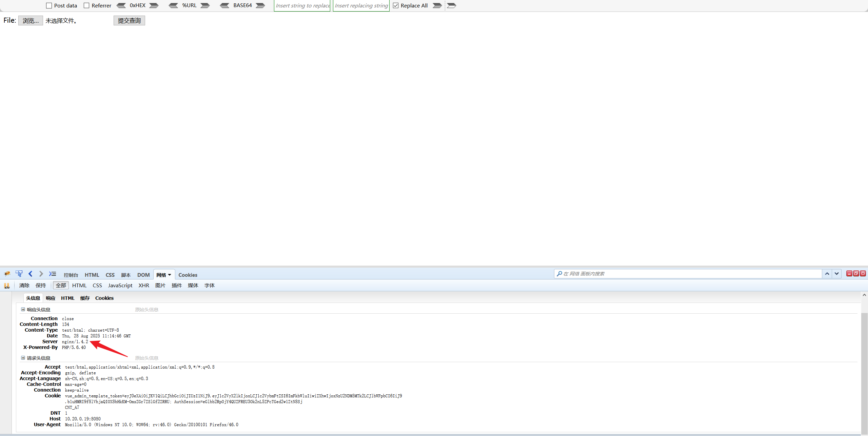868x436 pixels.
Task: Open the command line popup icon
Action: pos(53,274)
